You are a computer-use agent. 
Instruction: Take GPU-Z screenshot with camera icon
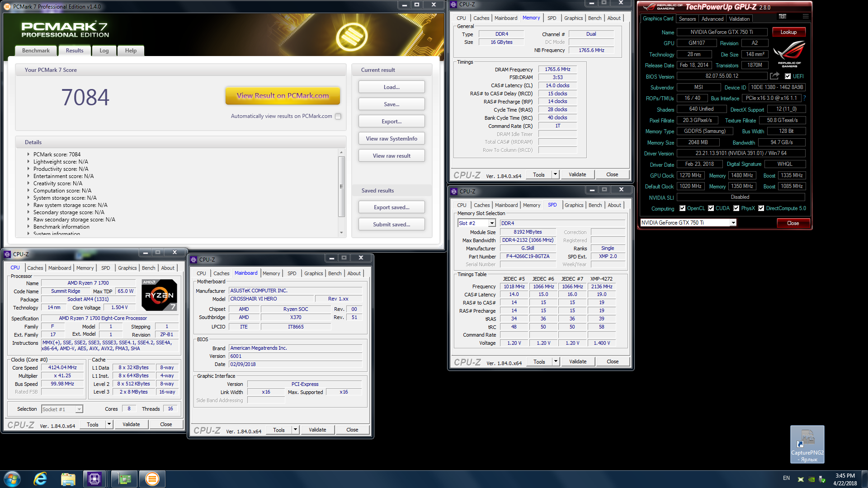click(783, 16)
